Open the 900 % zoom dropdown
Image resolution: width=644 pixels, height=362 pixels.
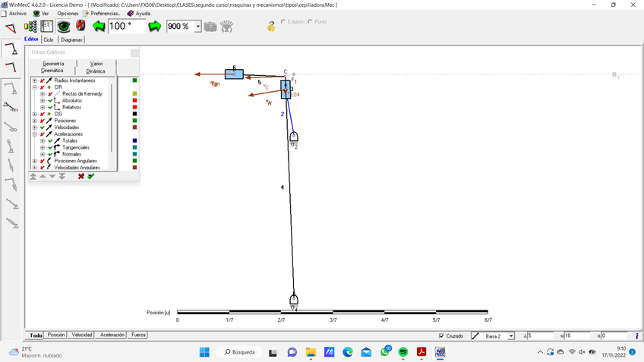pos(198,27)
